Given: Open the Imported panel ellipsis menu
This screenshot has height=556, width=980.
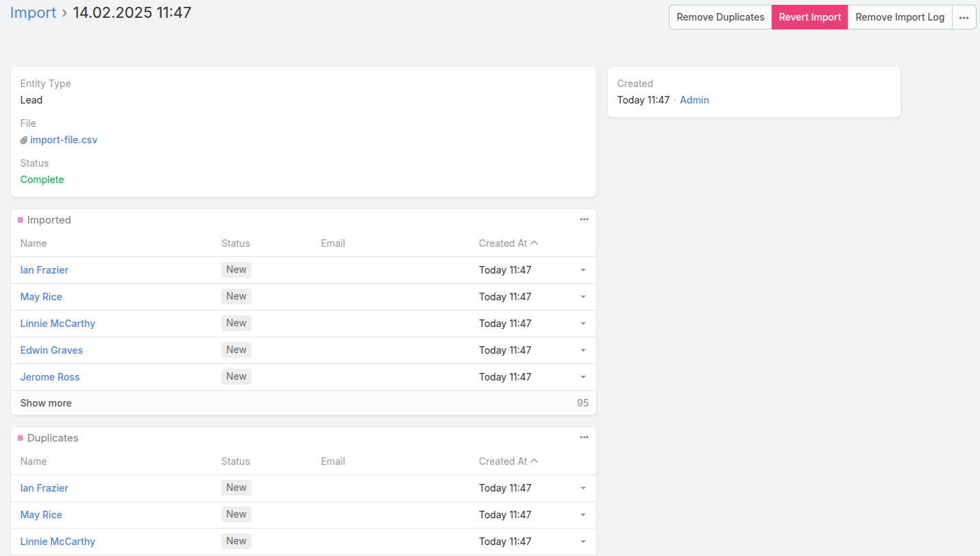Looking at the screenshot, I should 584,219.
